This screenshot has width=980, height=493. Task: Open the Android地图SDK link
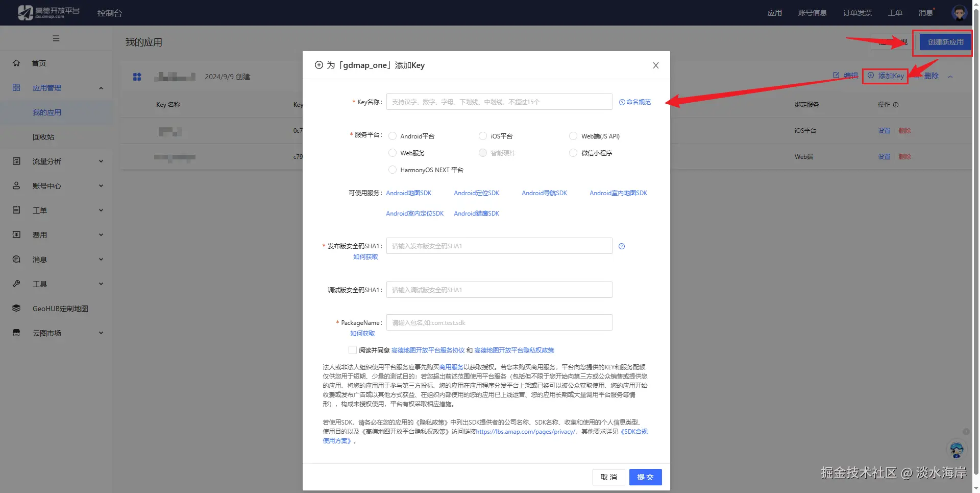[x=409, y=193]
